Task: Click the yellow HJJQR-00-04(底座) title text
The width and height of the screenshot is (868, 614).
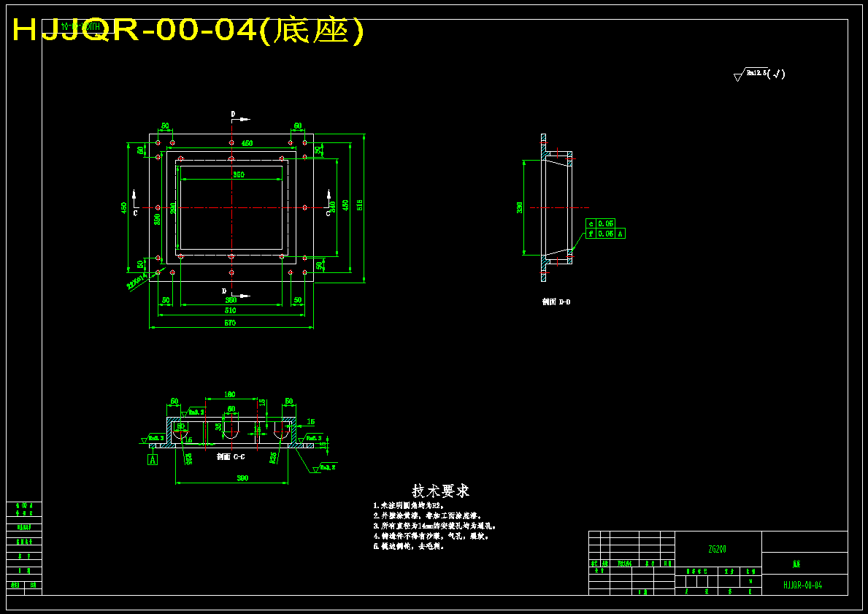Action: pos(188,31)
